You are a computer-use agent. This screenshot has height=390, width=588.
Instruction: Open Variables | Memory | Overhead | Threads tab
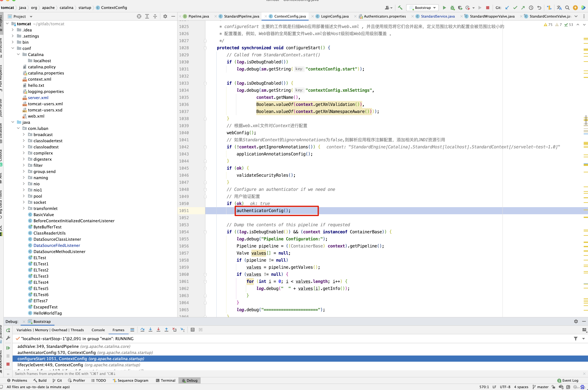[x=50, y=330]
